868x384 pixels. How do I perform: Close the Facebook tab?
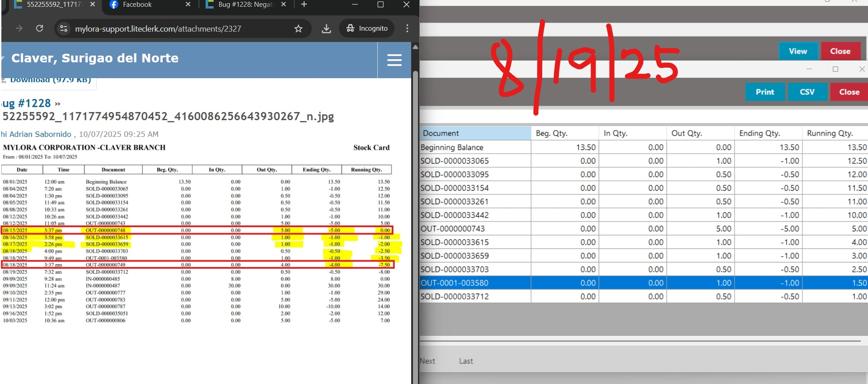[x=188, y=5]
